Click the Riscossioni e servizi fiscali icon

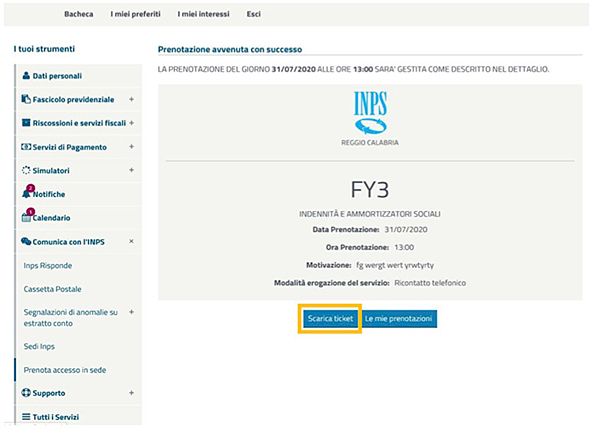tap(26, 123)
